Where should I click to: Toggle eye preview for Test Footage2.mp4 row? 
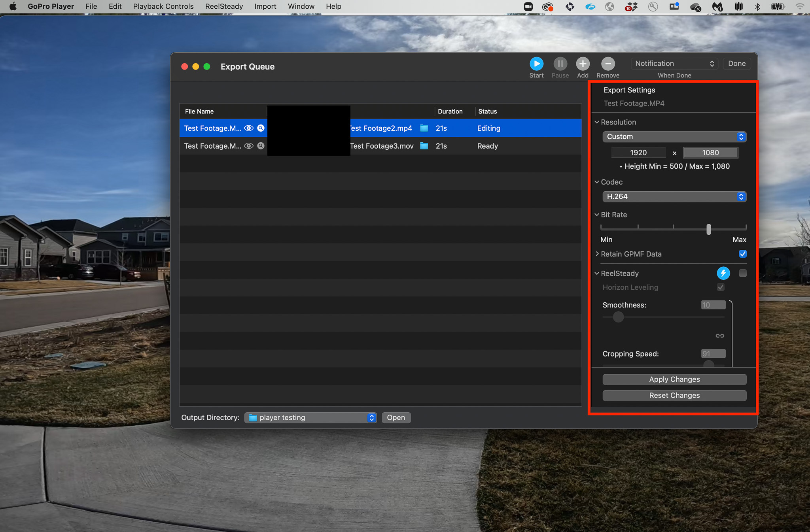click(249, 128)
